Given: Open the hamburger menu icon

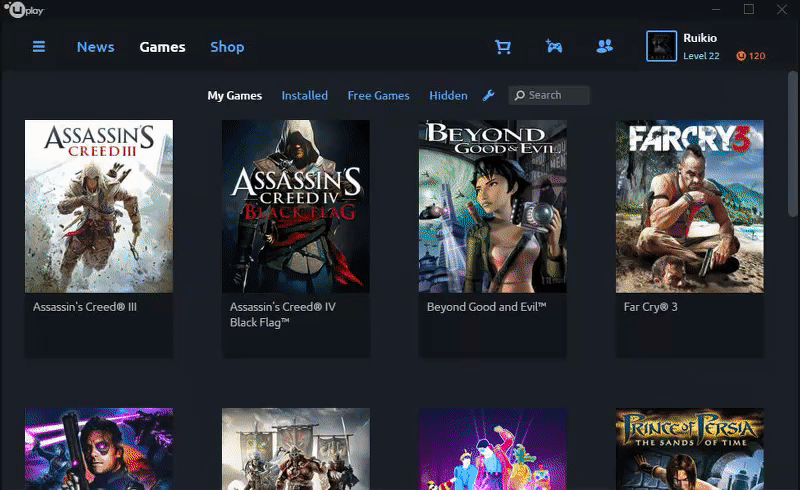Looking at the screenshot, I should pos(39,46).
